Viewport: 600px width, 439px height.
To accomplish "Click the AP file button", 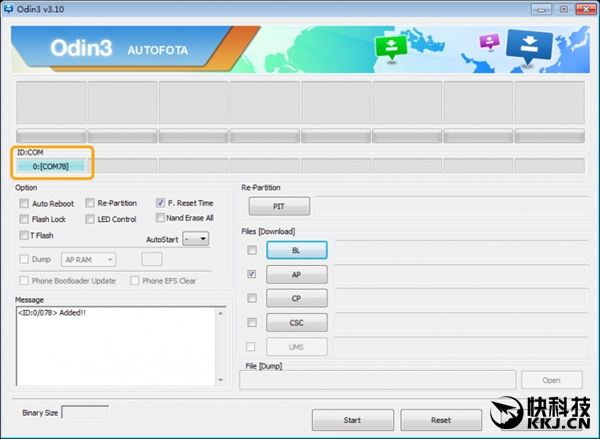I will tap(297, 274).
